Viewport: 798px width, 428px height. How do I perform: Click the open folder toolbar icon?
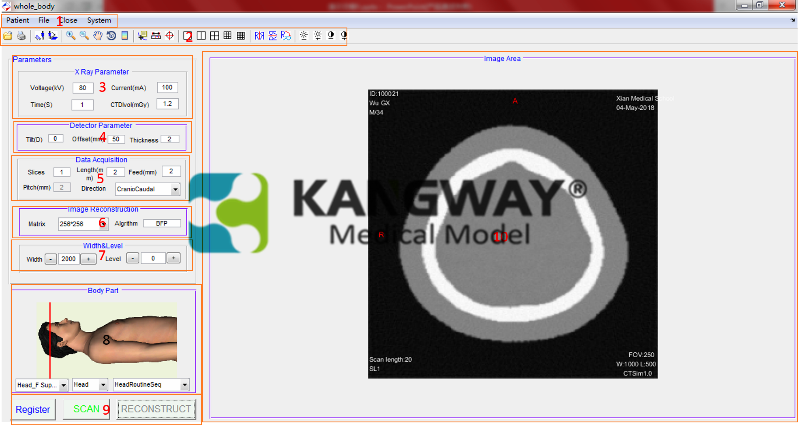tap(8, 36)
